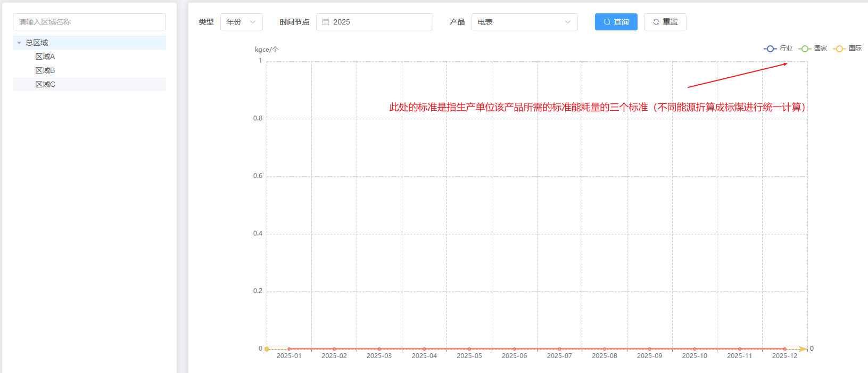The height and width of the screenshot is (373, 868).
Task: Toggle the 国际 legend series
Action: click(847, 48)
